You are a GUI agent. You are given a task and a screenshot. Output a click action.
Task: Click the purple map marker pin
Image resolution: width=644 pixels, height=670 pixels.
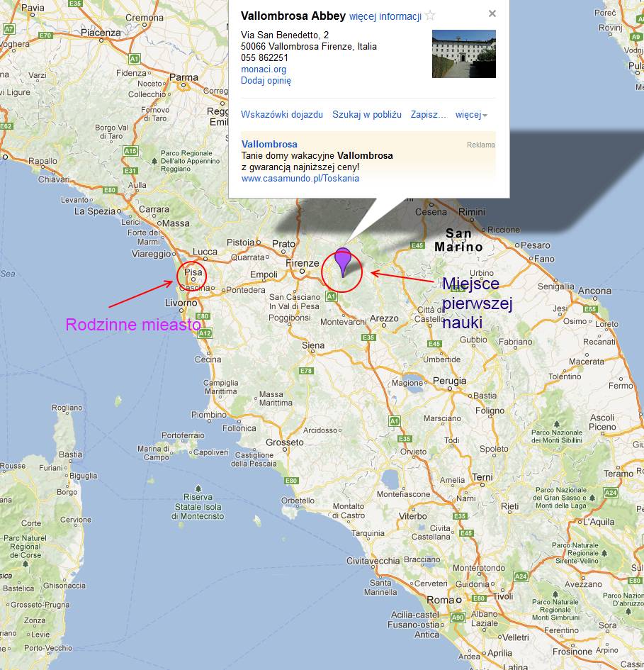point(343,260)
